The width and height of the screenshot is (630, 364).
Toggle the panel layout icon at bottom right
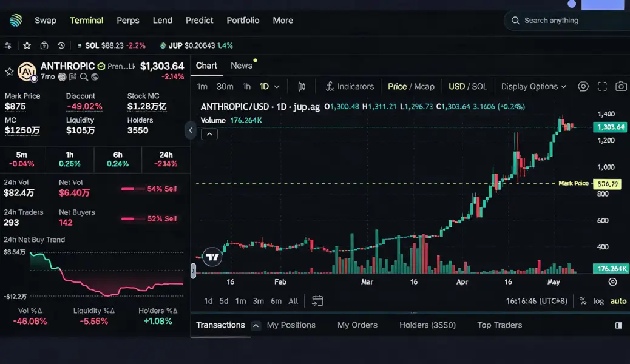pyautogui.click(x=618, y=325)
